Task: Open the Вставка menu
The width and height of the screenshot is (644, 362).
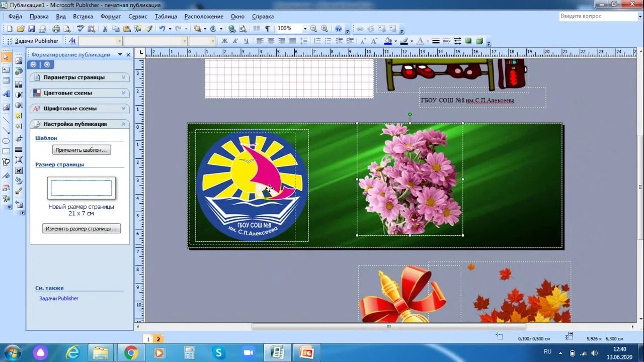Action: pyautogui.click(x=83, y=17)
